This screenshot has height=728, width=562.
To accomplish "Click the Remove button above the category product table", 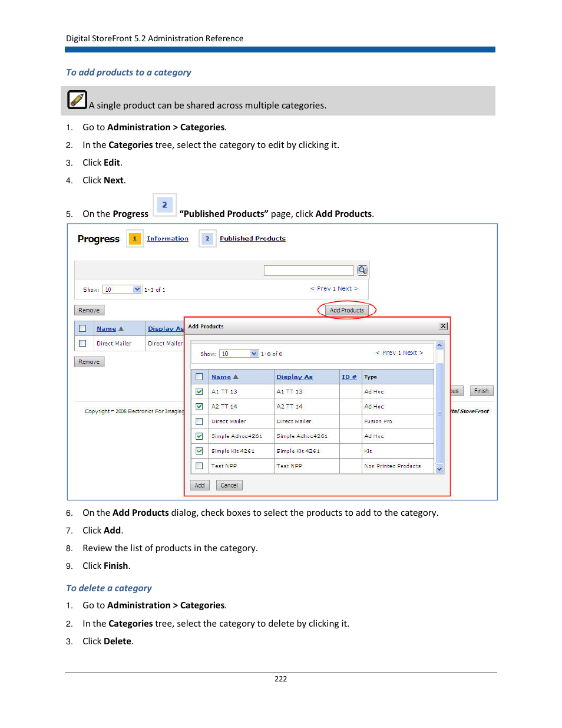I will point(90,310).
